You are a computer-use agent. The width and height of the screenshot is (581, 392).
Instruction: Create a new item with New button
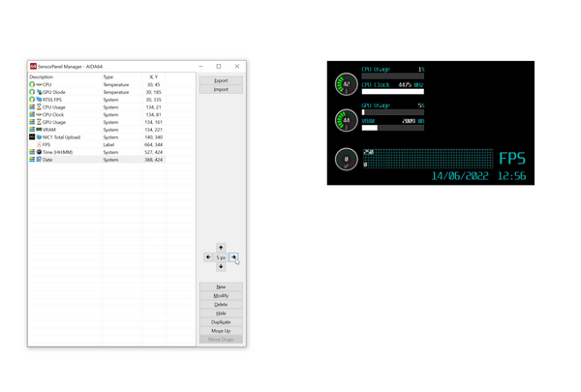click(221, 287)
